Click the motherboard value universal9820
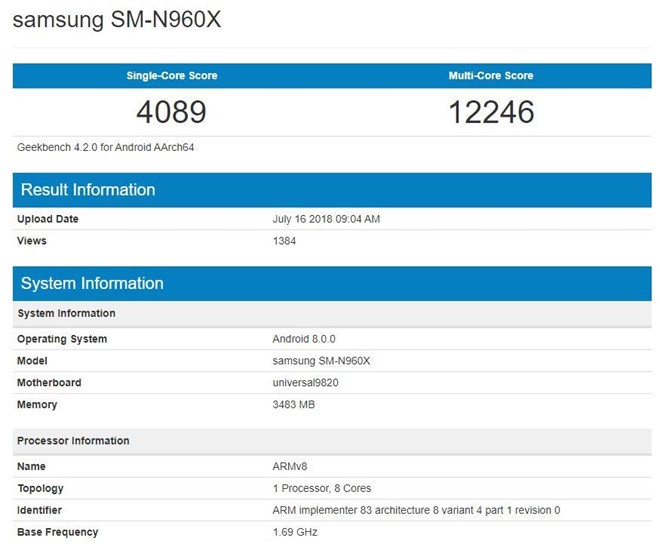 click(305, 383)
